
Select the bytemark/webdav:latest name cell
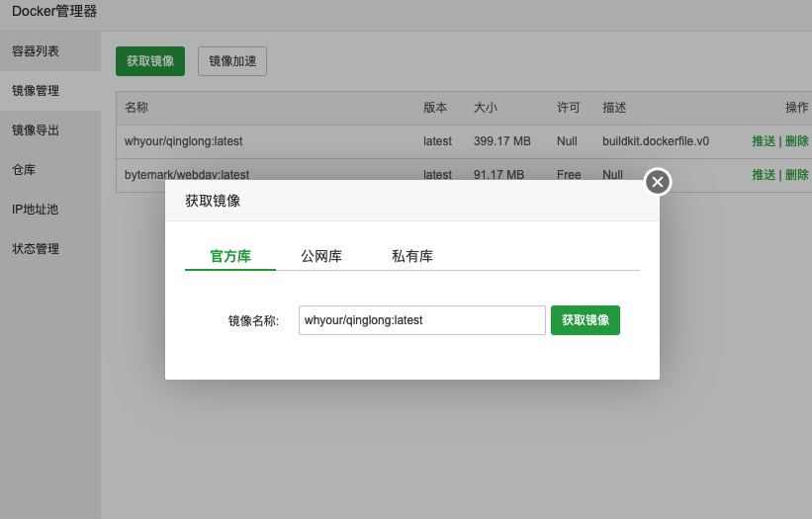187,175
